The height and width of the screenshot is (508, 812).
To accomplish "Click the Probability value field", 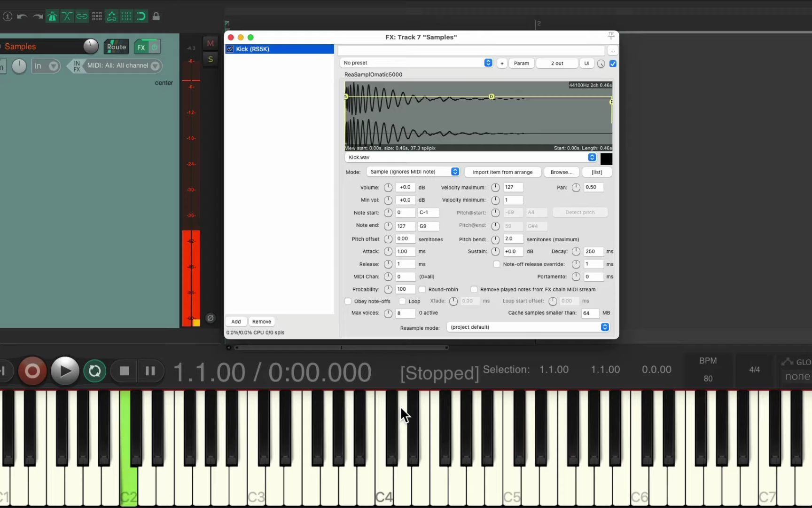I will [405, 289].
